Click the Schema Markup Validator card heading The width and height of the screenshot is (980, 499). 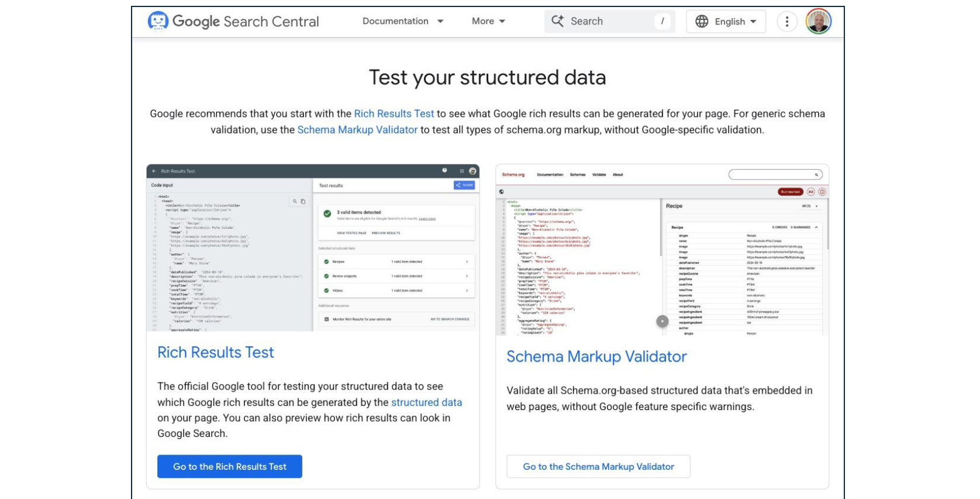click(596, 356)
